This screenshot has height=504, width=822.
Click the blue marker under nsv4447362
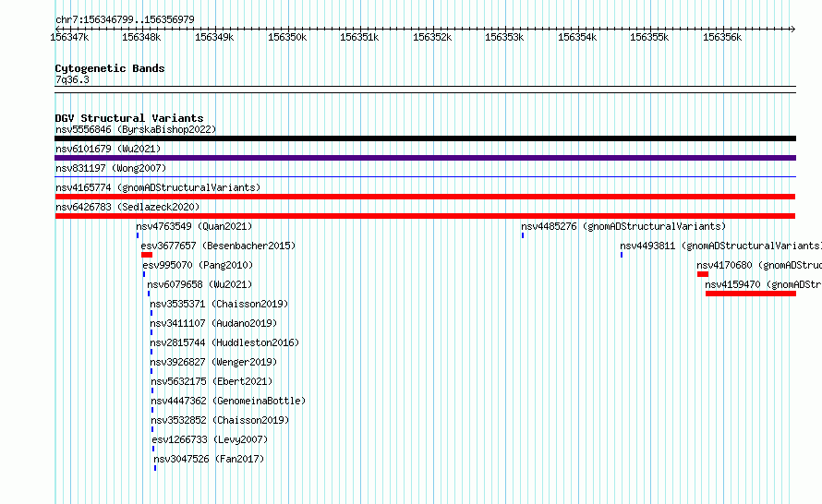tap(152, 410)
